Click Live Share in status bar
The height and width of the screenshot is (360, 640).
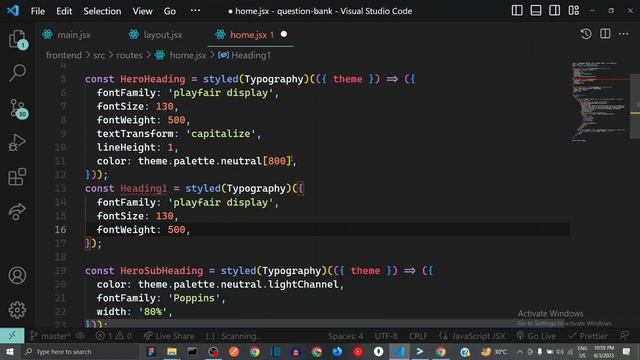(x=169, y=336)
